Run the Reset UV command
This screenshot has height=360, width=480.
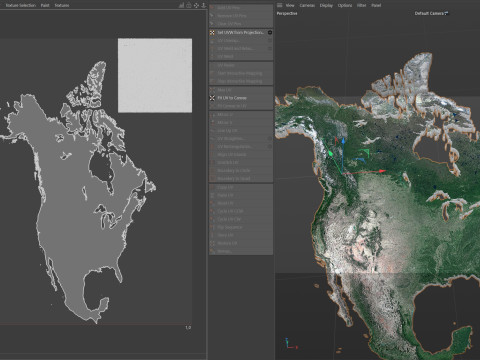tap(241, 203)
